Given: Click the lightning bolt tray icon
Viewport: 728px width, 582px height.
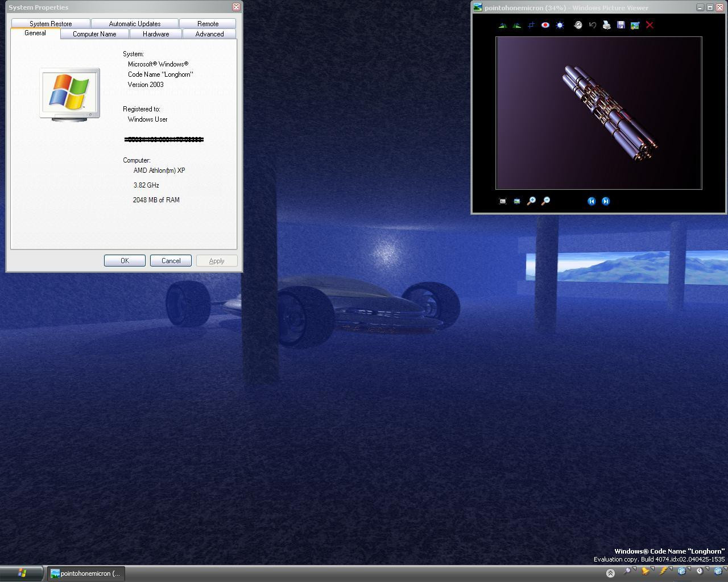Looking at the screenshot, I should 663,571.
